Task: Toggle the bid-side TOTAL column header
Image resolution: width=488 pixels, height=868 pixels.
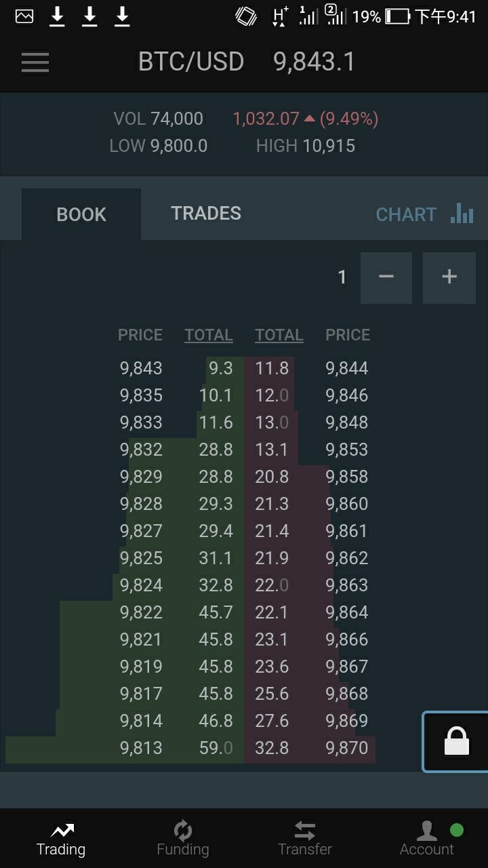Action: tap(209, 335)
